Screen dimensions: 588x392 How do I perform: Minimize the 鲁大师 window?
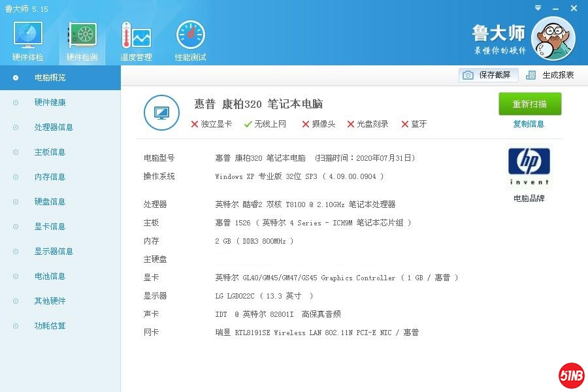coord(555,8)
